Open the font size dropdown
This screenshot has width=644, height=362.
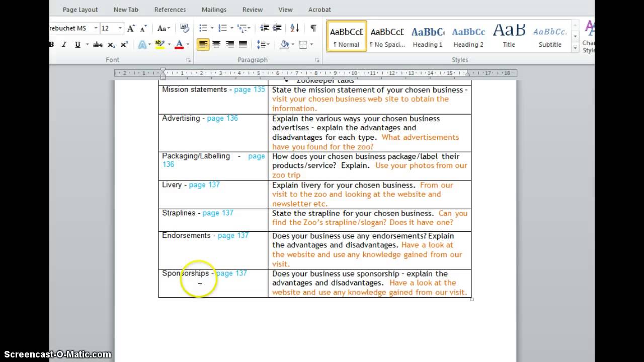(120, 28)
